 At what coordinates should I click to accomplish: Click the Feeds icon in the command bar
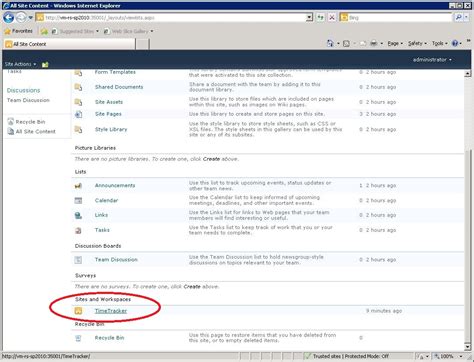click(x=346, y=43)
